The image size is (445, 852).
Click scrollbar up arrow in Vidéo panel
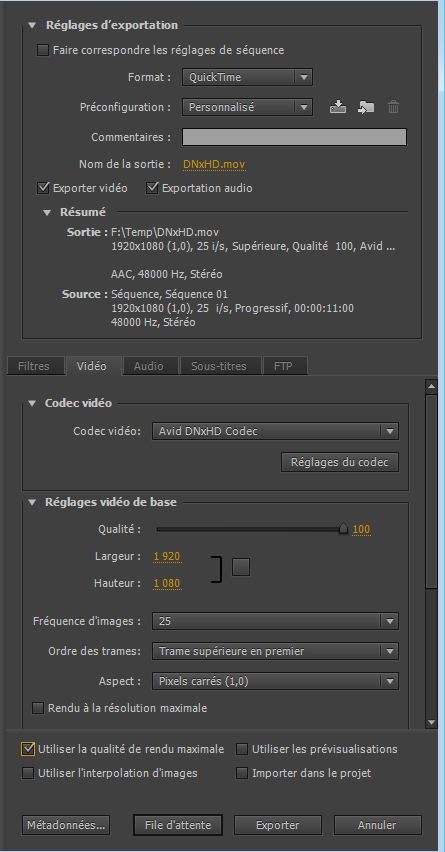click(x=431, y=387)
